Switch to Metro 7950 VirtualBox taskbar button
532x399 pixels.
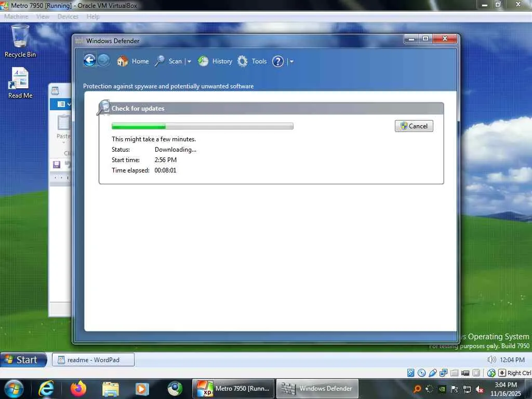tap(234, 389)
